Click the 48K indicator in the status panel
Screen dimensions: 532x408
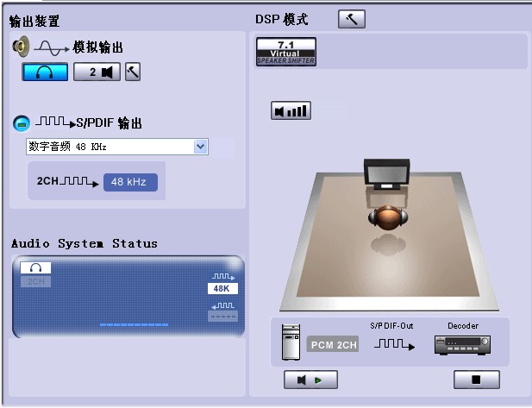tap(222, 288)
